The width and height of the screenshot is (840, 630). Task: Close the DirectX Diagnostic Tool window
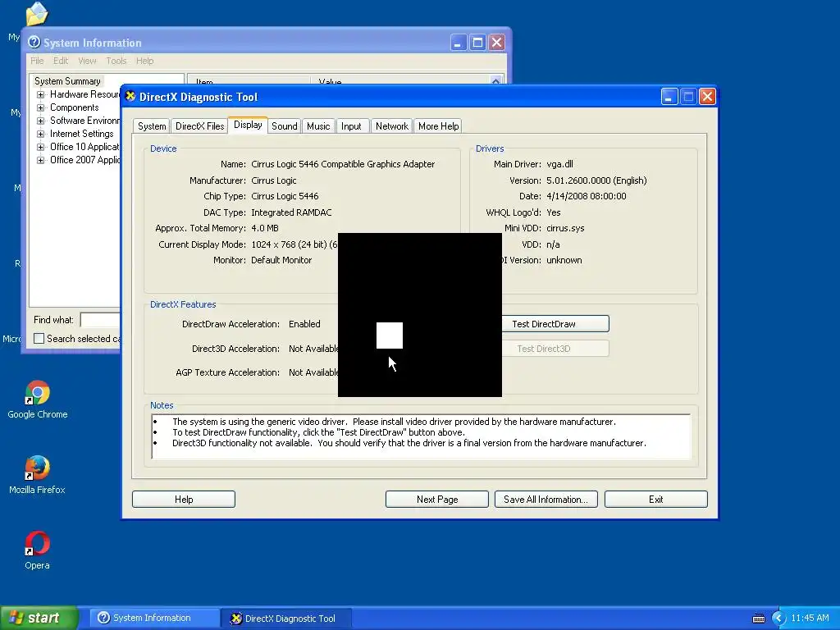coord(707,97)
